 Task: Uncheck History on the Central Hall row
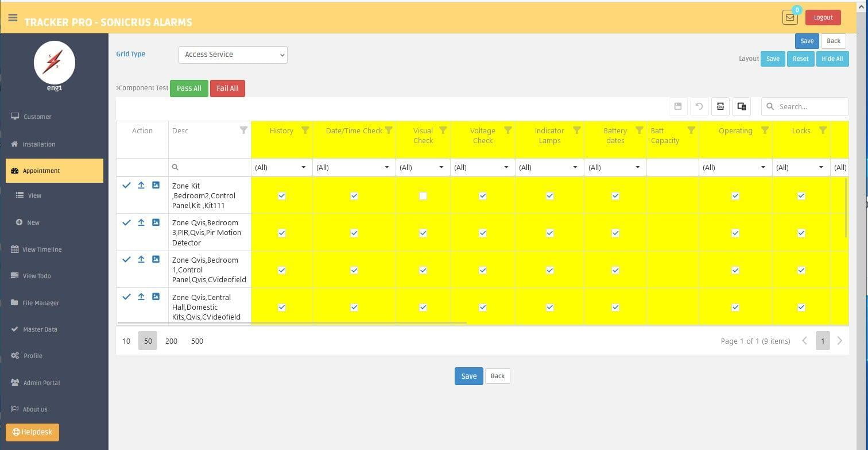coord(282,307)
